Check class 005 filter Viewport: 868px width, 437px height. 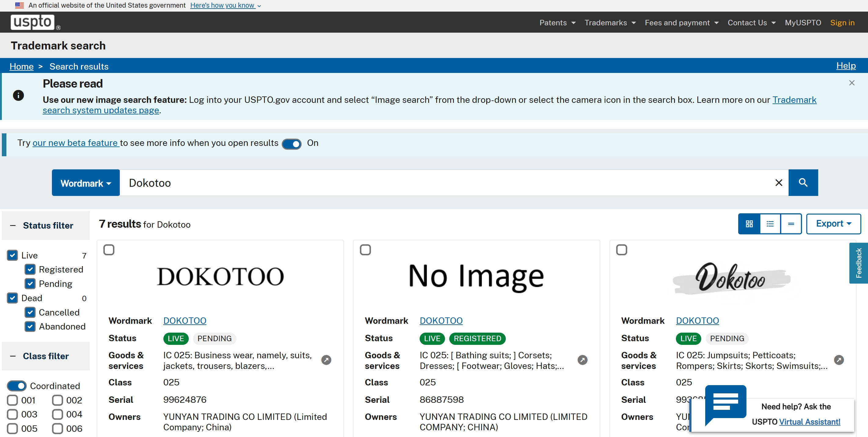point(13,428)
